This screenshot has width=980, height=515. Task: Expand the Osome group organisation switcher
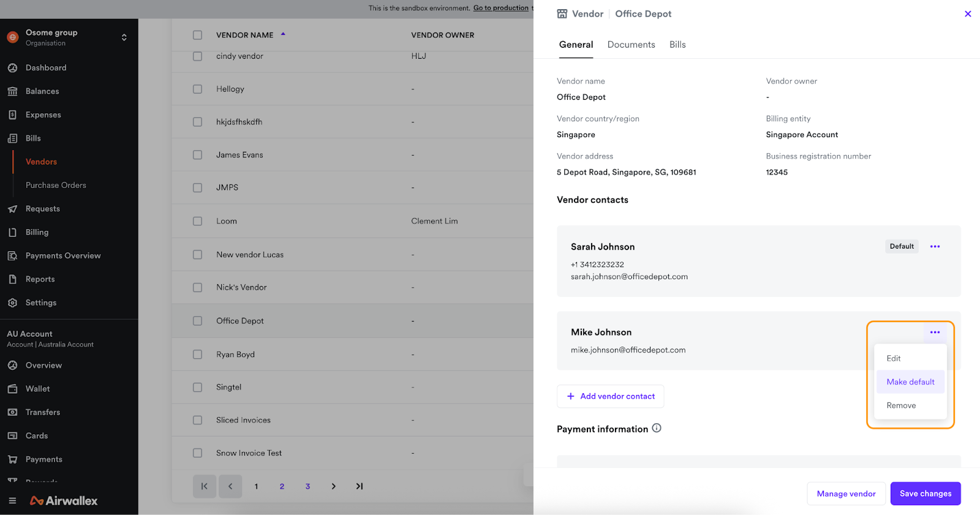point(124,37)
